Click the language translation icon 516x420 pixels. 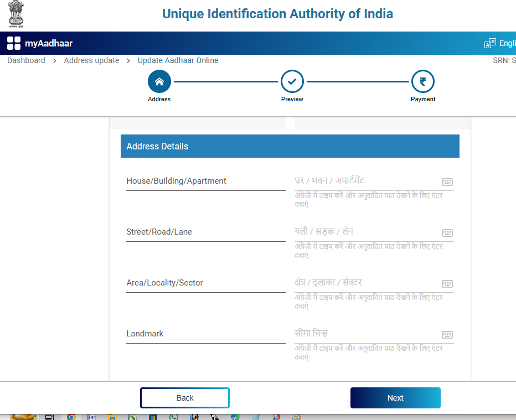489,43
